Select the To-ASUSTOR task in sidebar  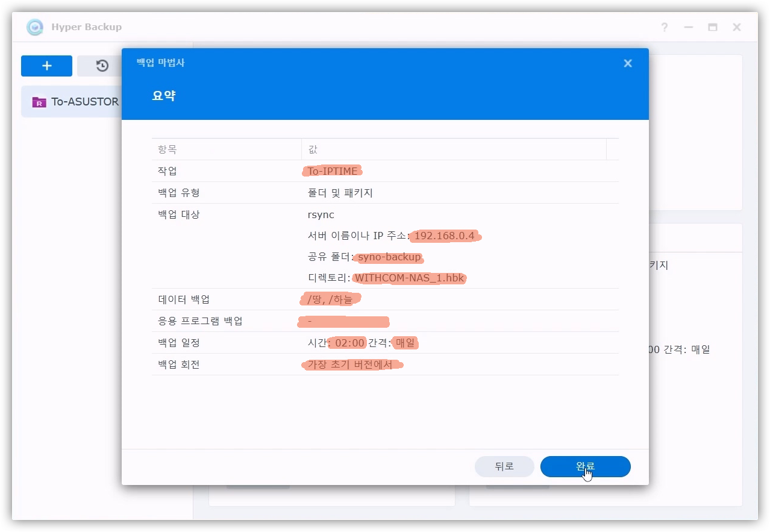84,102
